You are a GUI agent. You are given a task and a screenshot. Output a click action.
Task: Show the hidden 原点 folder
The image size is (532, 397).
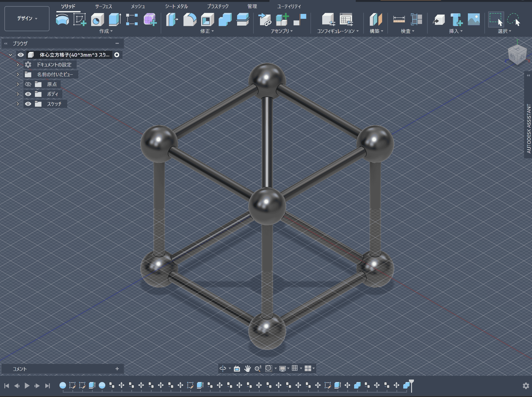pos(28,84)
